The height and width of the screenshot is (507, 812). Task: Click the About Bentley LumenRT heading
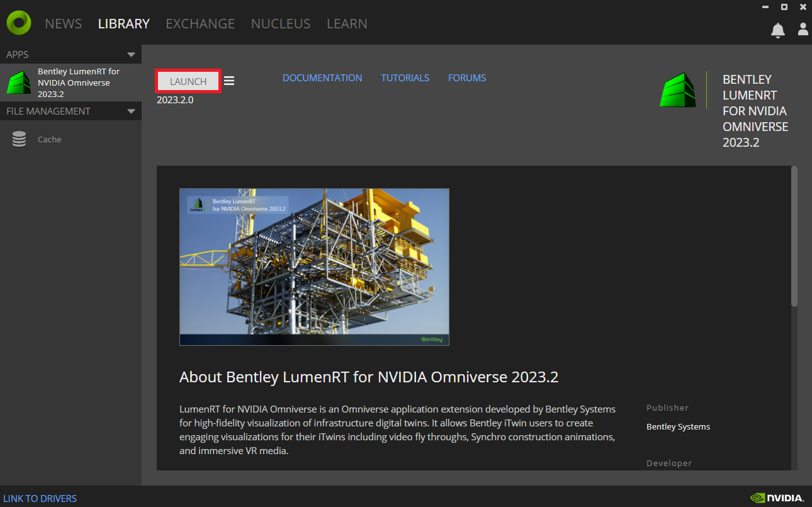(x=369, y=377)
